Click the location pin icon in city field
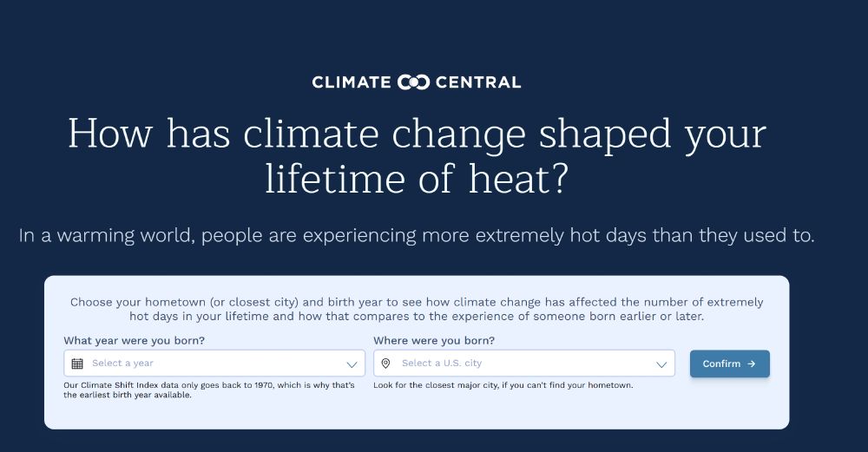Screen dimensions: 868x452 (386, 364)
